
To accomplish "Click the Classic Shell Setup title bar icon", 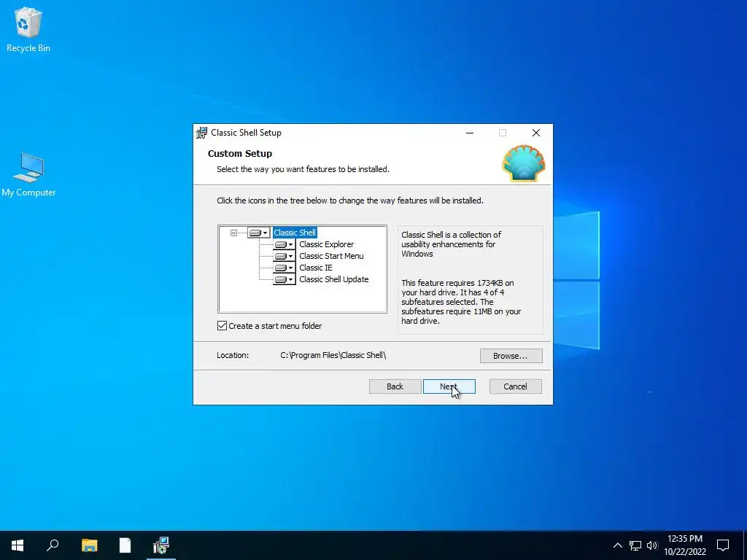I will 201,133.
